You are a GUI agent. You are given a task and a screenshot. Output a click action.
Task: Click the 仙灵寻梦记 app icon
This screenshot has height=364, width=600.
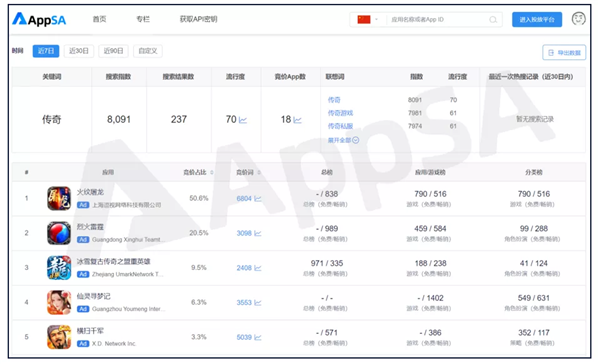[x=59, y=302]
